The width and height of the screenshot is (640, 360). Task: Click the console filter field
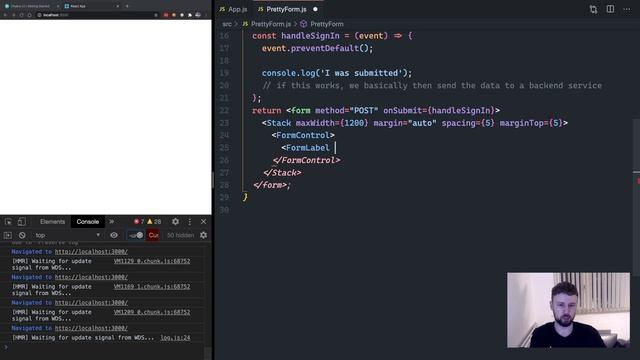coord(136,235)
